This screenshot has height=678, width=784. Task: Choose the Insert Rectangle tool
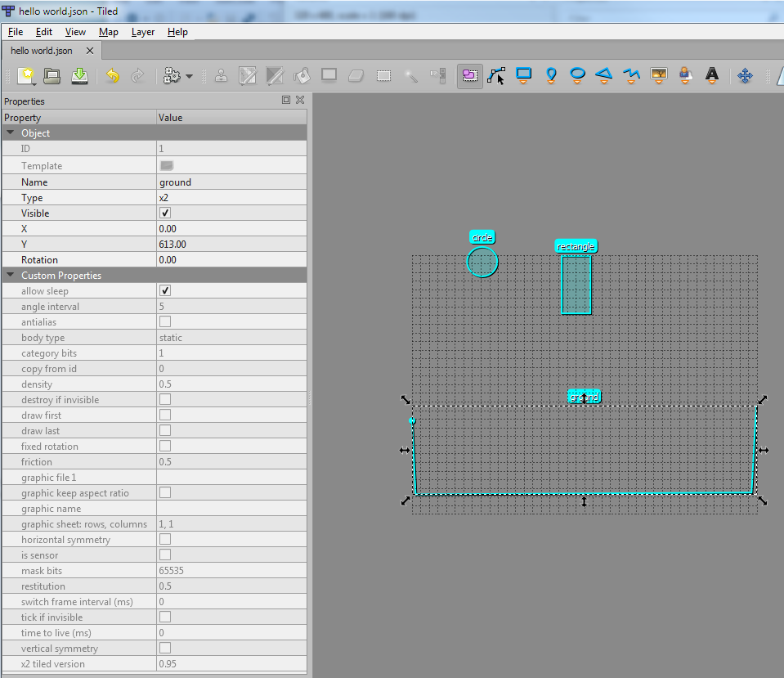tap(523, 76)
